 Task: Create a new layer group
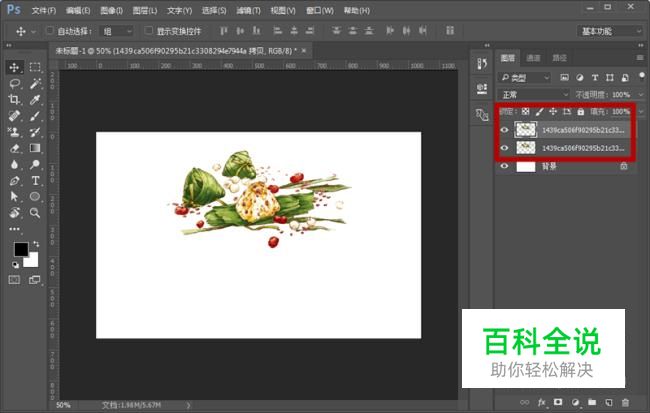[592, 402]
